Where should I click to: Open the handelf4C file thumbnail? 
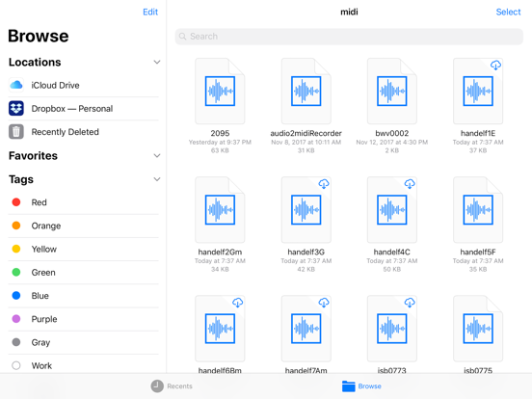tap(392, 210)
